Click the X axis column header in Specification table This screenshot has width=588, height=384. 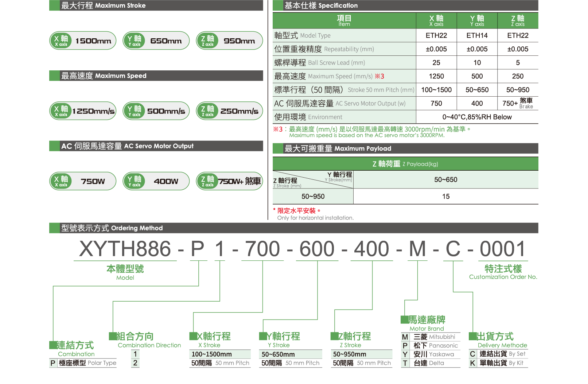click(x=436, y=20)
